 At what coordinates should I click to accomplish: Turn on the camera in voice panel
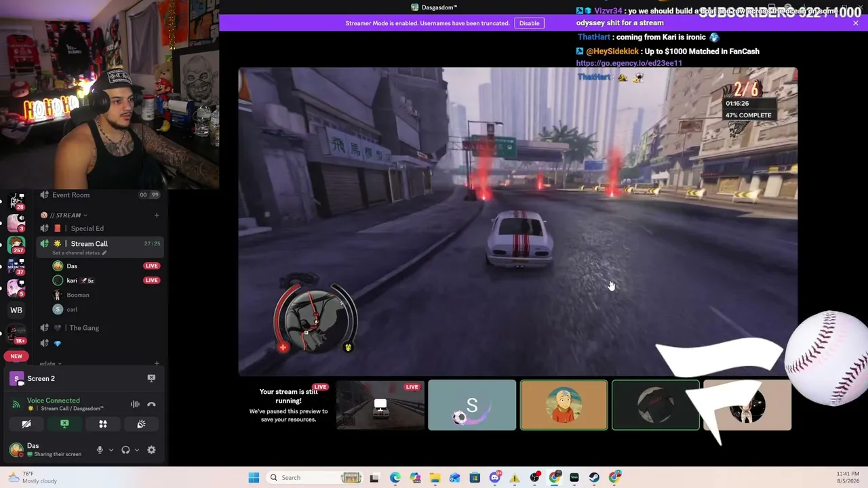click(26, 424)
